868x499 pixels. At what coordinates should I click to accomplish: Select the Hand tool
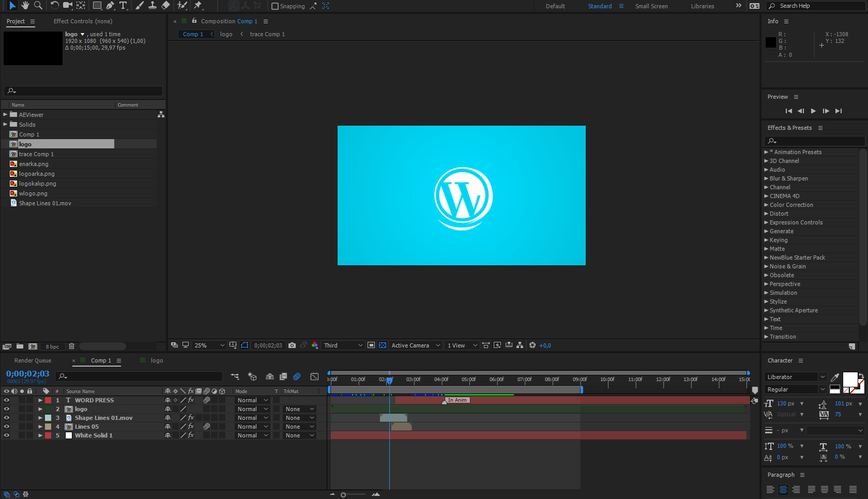[25, 6]
